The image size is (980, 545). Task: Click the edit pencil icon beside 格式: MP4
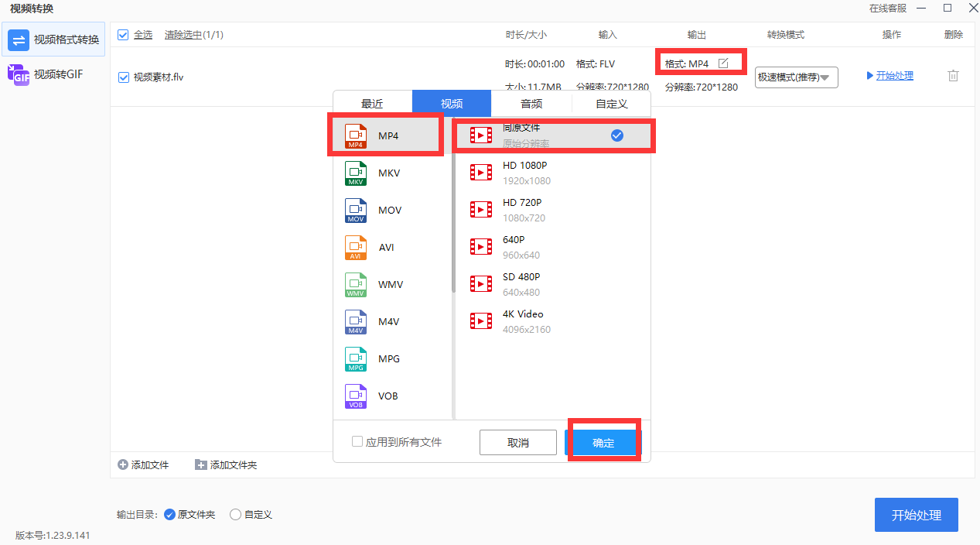(x=723, y=63)
